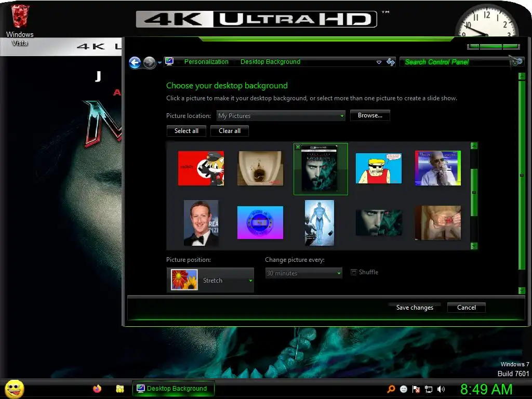
Task: Click the search magnifier icon in Control Panel
Action: [x=517, y=61]
